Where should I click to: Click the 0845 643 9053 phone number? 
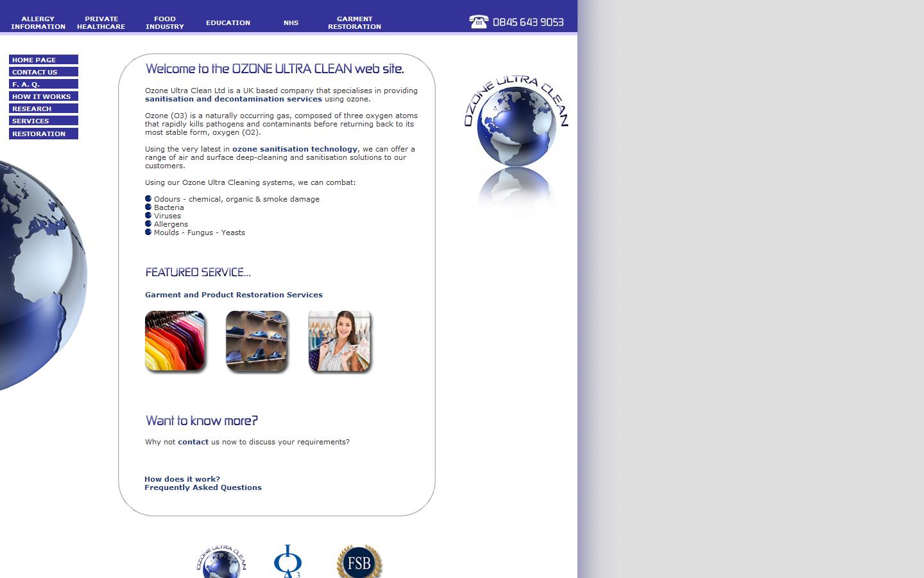(528, 22)
